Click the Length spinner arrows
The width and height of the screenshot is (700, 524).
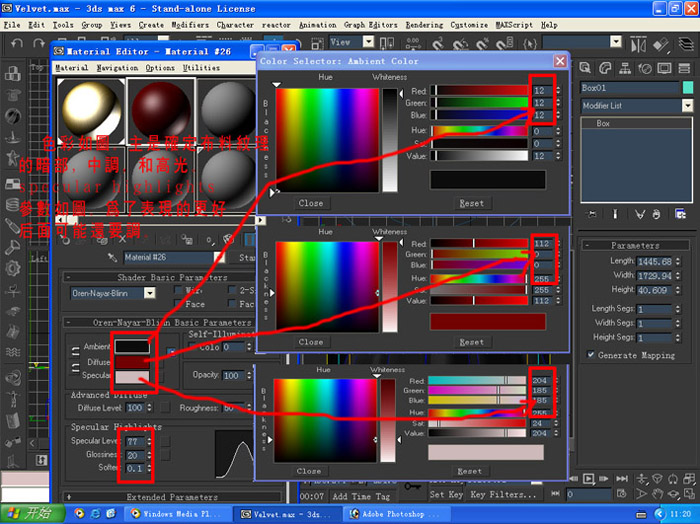coord(678,261)
